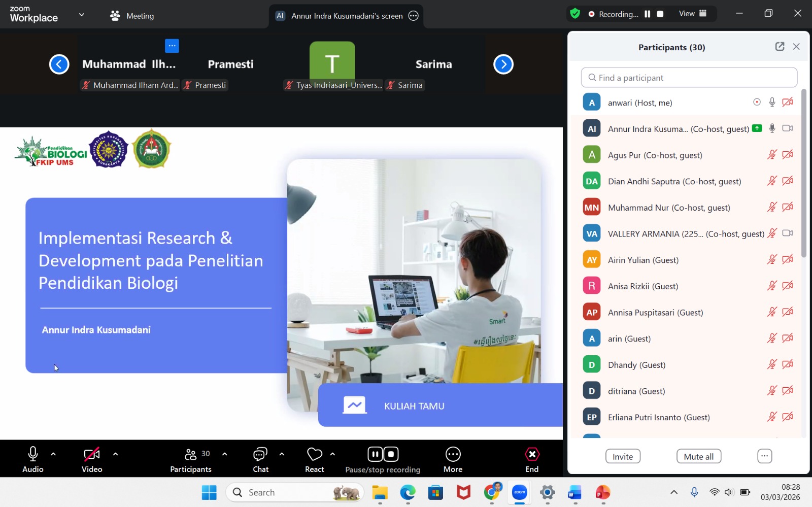Open the React emoji menu
The height and width of the screenshot is (507, 812).
tap(314, 459)
